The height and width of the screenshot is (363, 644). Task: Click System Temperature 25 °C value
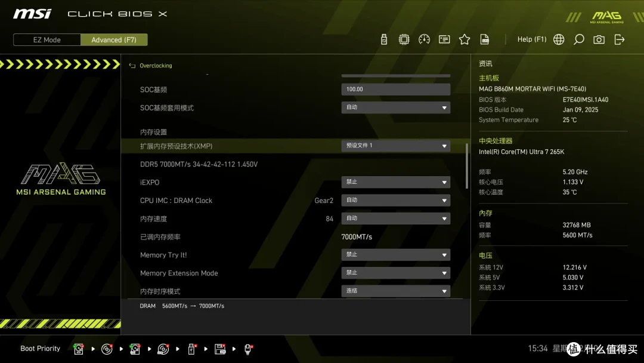[x=569, y=120]
